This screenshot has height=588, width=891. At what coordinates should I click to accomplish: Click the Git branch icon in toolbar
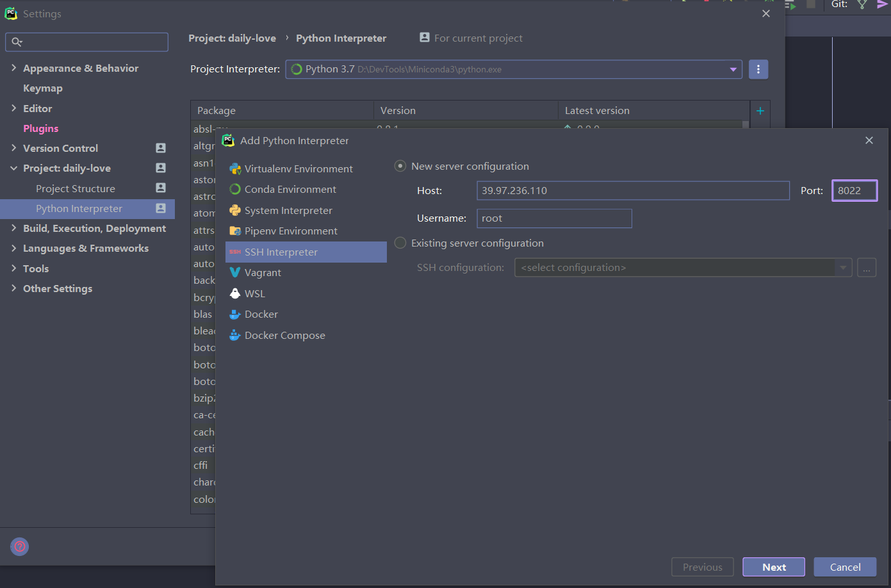862,5
